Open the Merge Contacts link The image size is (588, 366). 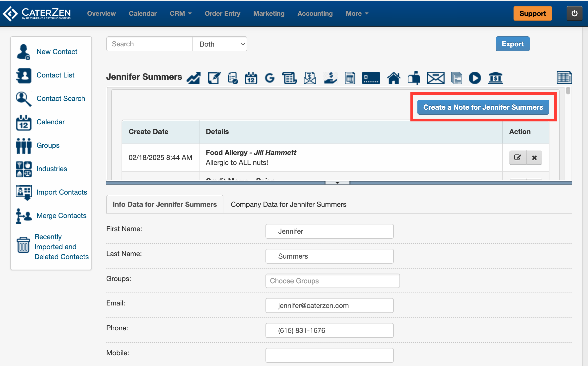61,216
